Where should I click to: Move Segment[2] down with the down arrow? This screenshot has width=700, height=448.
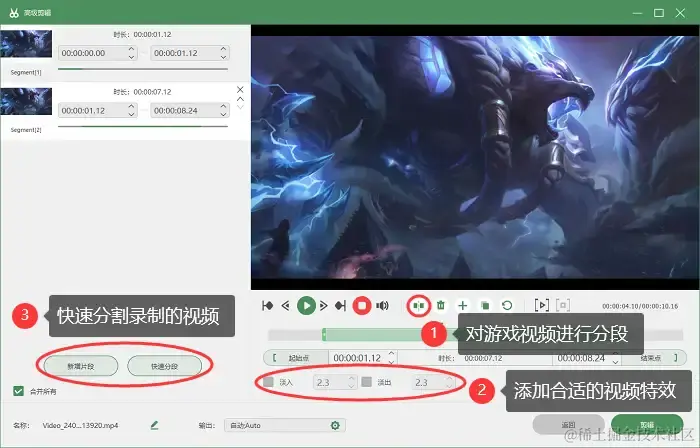(x=240, y=107)
